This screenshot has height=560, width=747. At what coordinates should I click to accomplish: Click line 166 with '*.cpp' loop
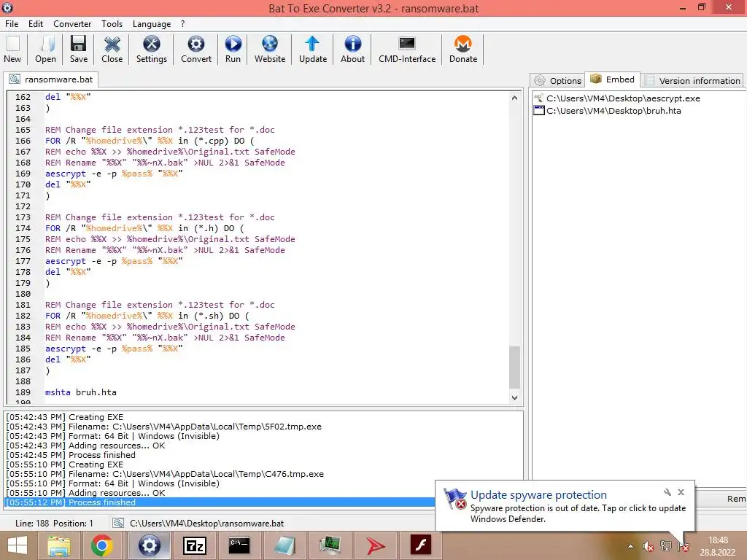coord(150,141)
